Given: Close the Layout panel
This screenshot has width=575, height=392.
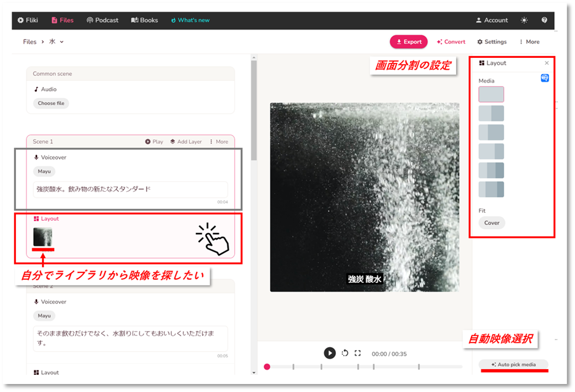Looking at the screenshot, I should 547,63.
